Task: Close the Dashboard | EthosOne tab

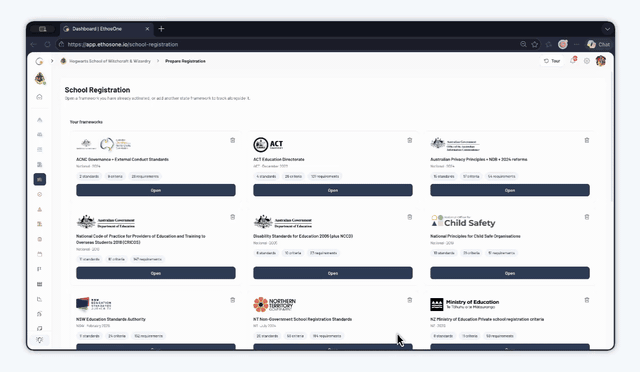Action: 147,29
